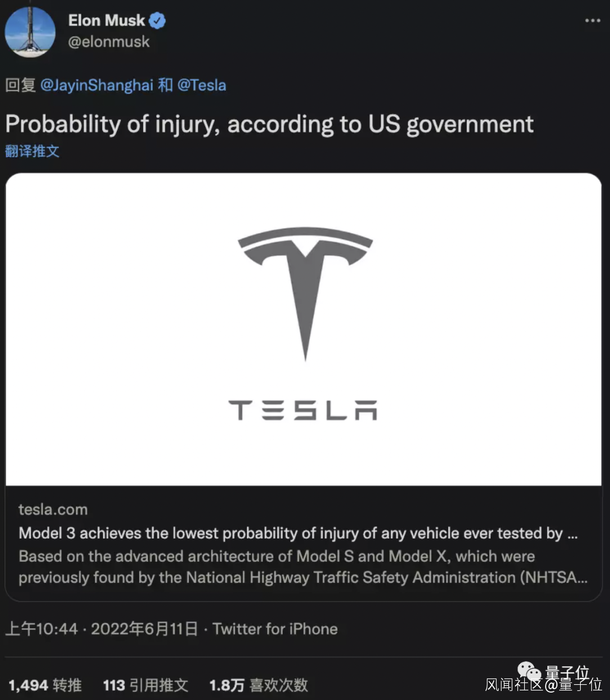View the 1,494 转推 retweets list
The height and width of the screenshot is (700, 610).
point(45,685)
